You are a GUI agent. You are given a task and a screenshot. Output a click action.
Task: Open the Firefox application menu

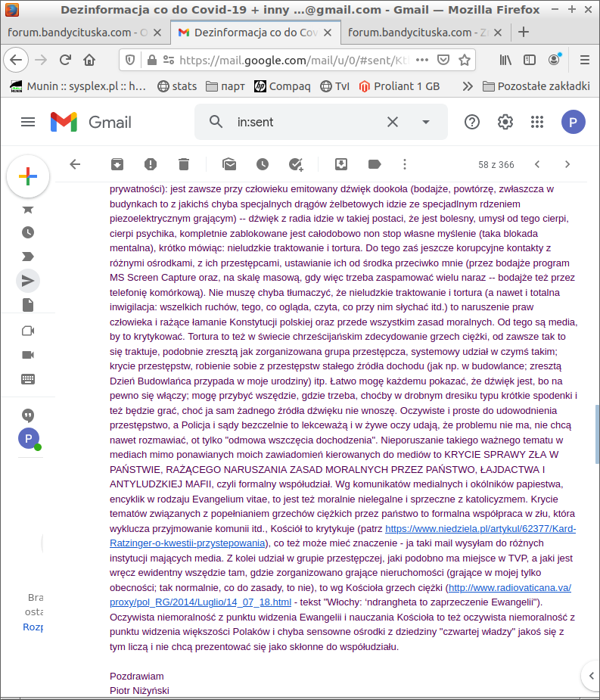pyautogui.click(x=585, y=59)
